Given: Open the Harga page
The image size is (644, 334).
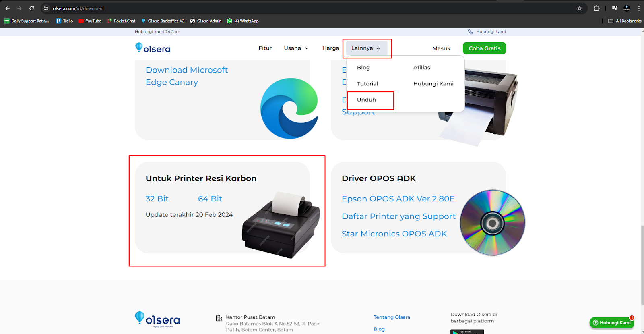Looking at the screenshot, I should click(330, 48).
